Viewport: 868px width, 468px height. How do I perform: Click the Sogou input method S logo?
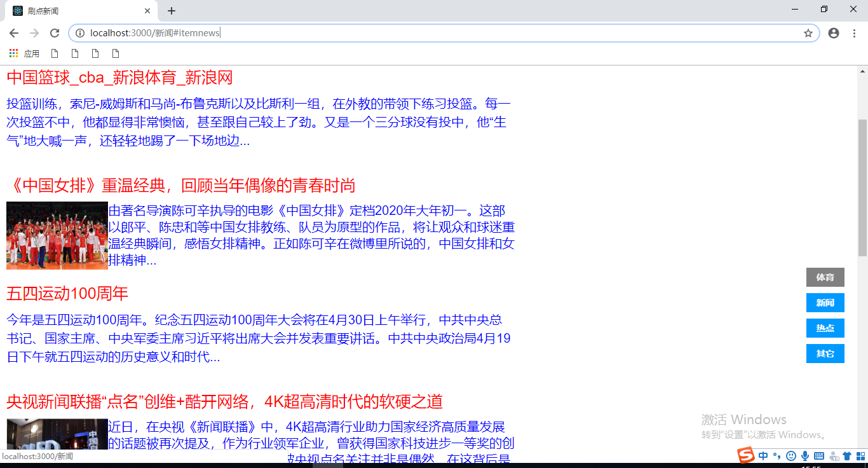[x=746, y=455]
